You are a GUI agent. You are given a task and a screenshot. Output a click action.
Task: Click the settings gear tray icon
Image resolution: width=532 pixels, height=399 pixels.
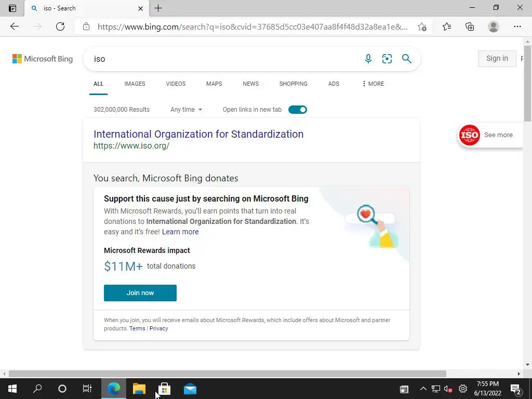(463, 389)
